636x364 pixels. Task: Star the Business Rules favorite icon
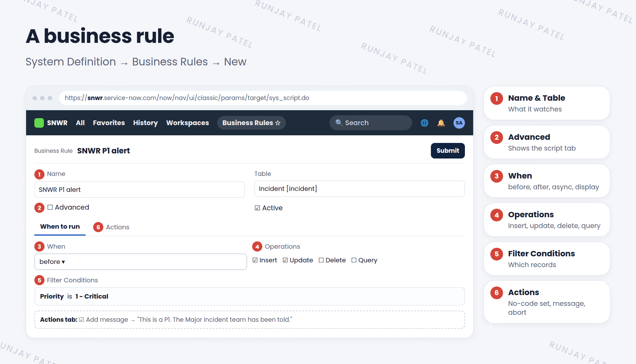(278, 123)
